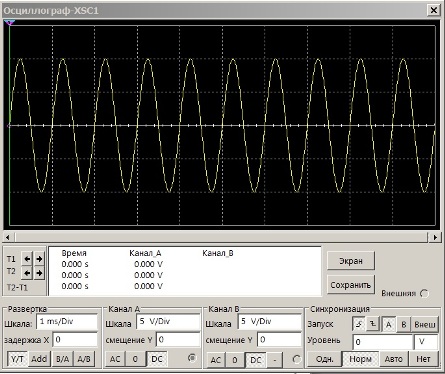Set Канал A coupling to AC
445x374 pixels.
pyautogui.click(x=115, y=359)
